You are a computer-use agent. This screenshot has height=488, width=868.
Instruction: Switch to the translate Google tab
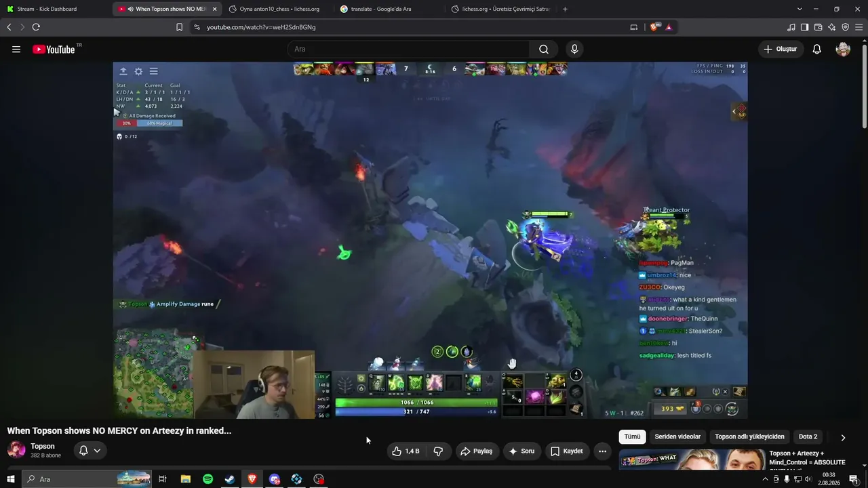click(x=389, y=9)
